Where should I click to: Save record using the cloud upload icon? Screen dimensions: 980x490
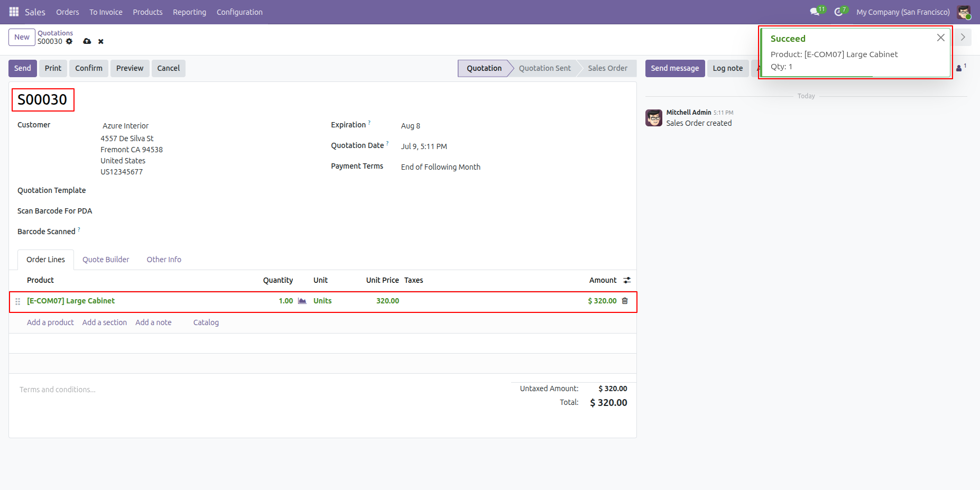point(87,41)
